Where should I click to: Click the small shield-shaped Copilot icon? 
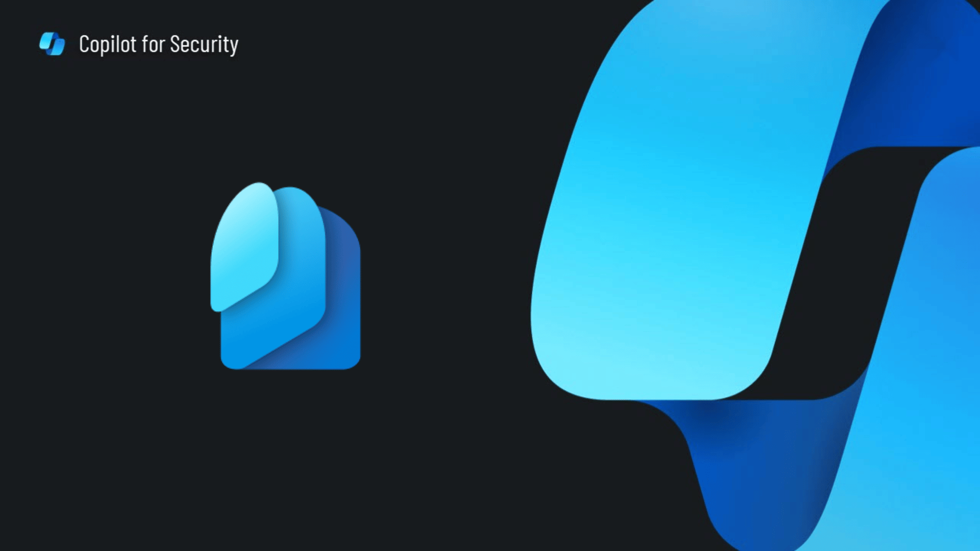coord(52,44)
